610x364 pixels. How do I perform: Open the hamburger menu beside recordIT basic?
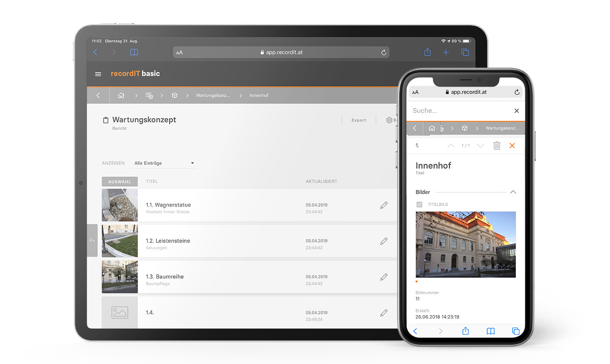tap(98, 74)
